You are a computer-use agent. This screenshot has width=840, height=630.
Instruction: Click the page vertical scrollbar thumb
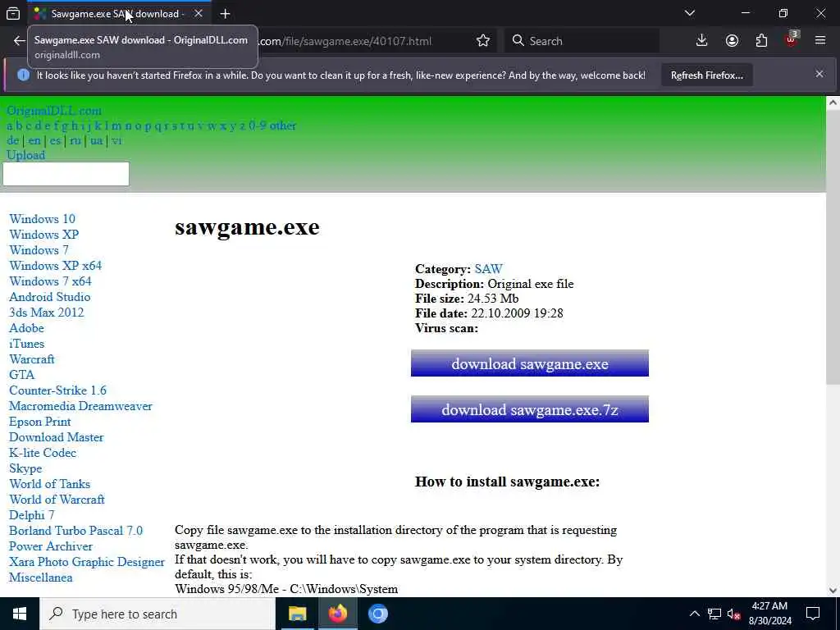click(x=833, y=248)
